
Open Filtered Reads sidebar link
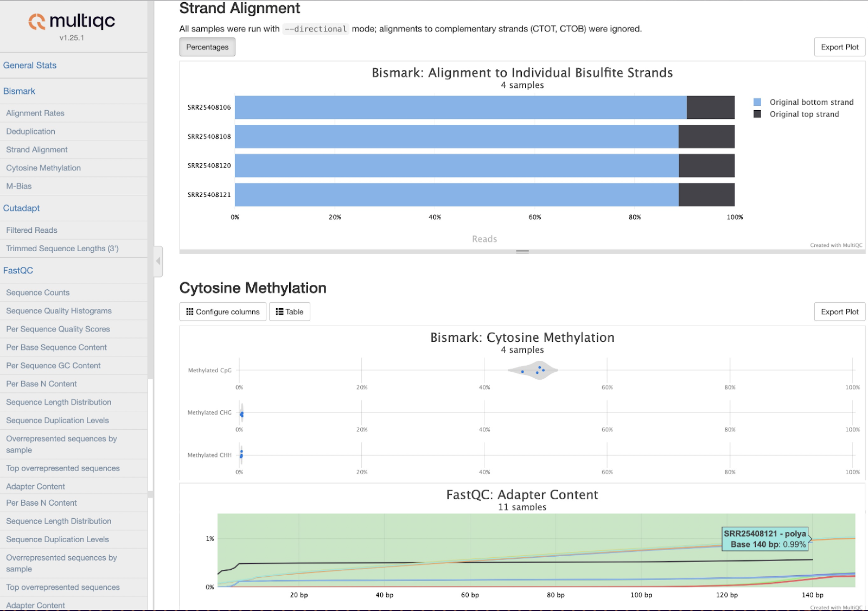coord(31,230)
